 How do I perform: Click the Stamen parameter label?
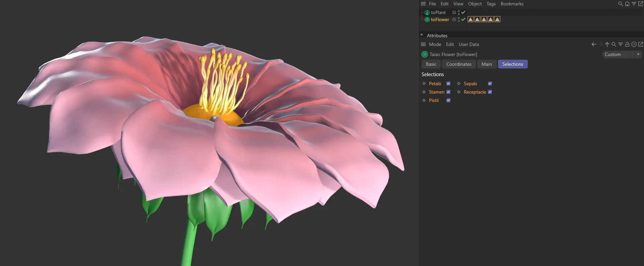click(x=437, y=92)
